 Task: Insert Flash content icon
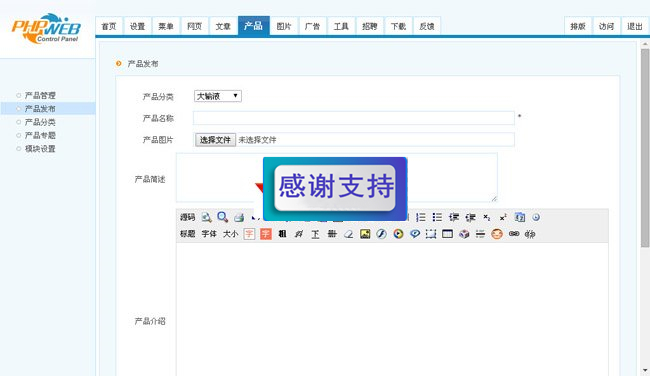[x=381, y=234]
